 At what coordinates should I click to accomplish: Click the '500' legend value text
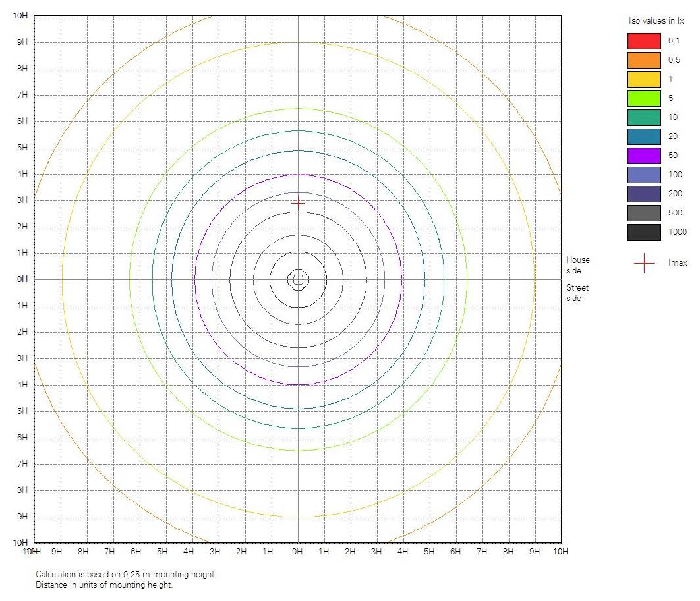tap(675, 213)
